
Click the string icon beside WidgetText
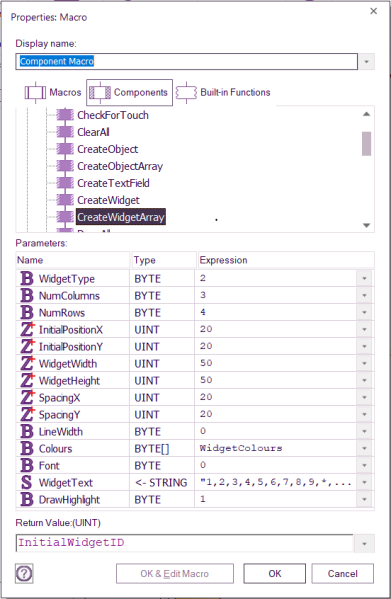tap(26, 482)
